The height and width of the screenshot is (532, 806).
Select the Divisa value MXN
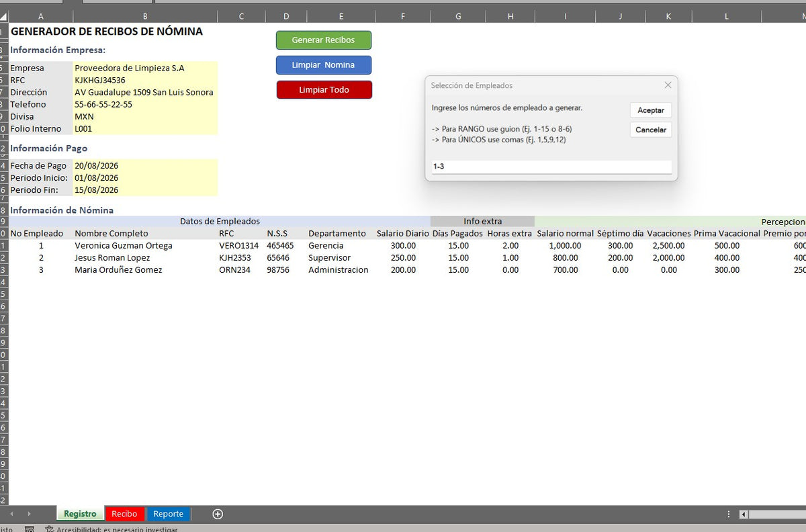[145, 116]
